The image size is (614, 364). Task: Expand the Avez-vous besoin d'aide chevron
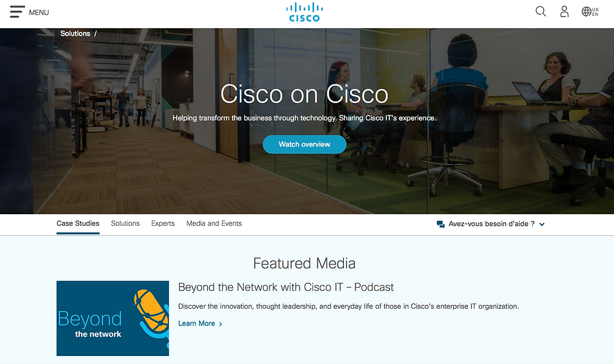pos(542,224)
